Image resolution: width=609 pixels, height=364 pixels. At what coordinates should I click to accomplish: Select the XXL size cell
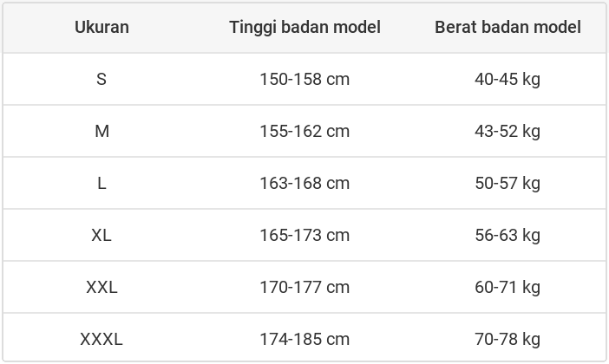coord(101,287)
